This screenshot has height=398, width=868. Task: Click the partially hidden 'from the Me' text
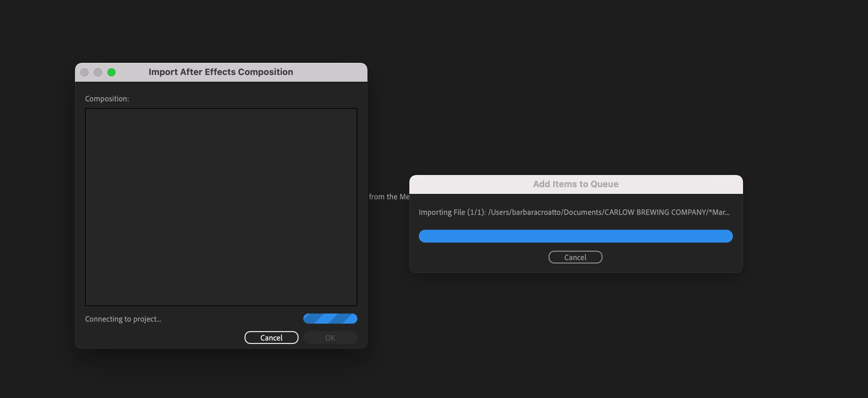point(389,197)
